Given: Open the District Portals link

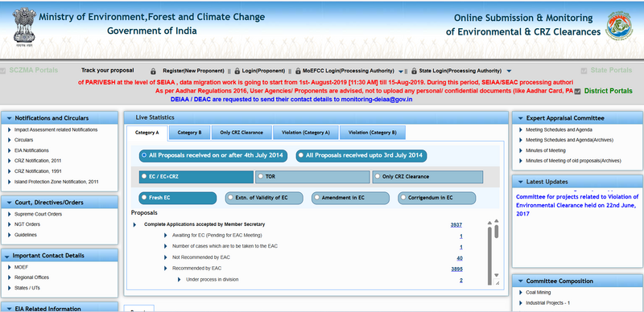Looking at the screenshot, I should pyautogui.click(x=609, y=91).
